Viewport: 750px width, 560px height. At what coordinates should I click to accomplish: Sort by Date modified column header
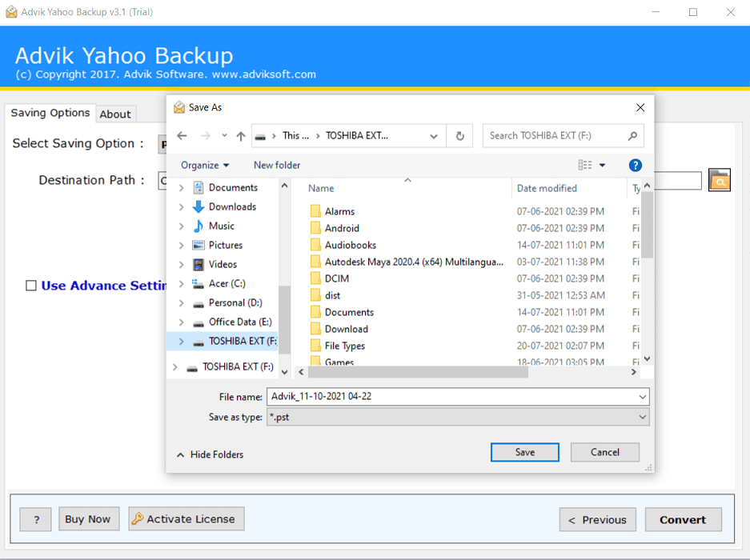[x=547, y=189]
